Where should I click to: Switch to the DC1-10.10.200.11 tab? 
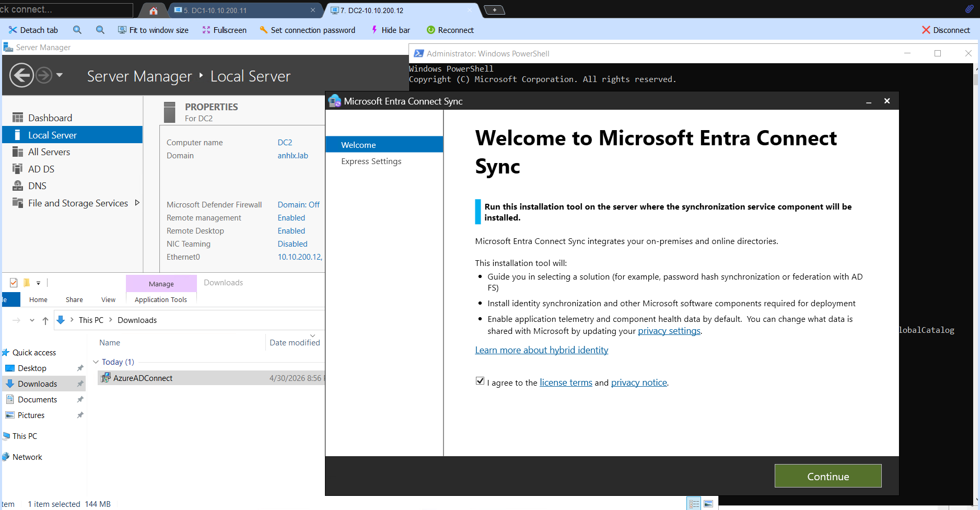(x=246, y=10)
